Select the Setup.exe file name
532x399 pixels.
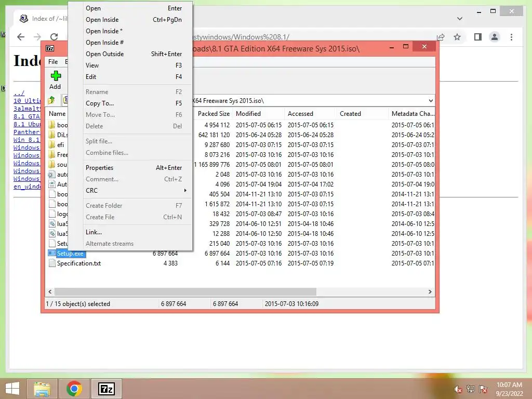pyautogui.click(x=70, y=253)
